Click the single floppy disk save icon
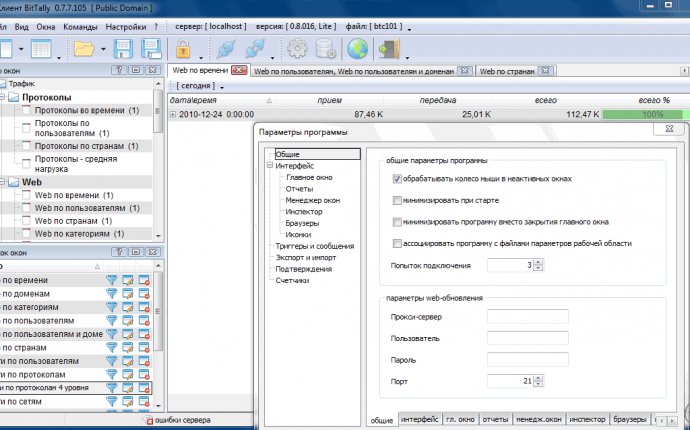690x430 pixels. (x=123, y=49)
